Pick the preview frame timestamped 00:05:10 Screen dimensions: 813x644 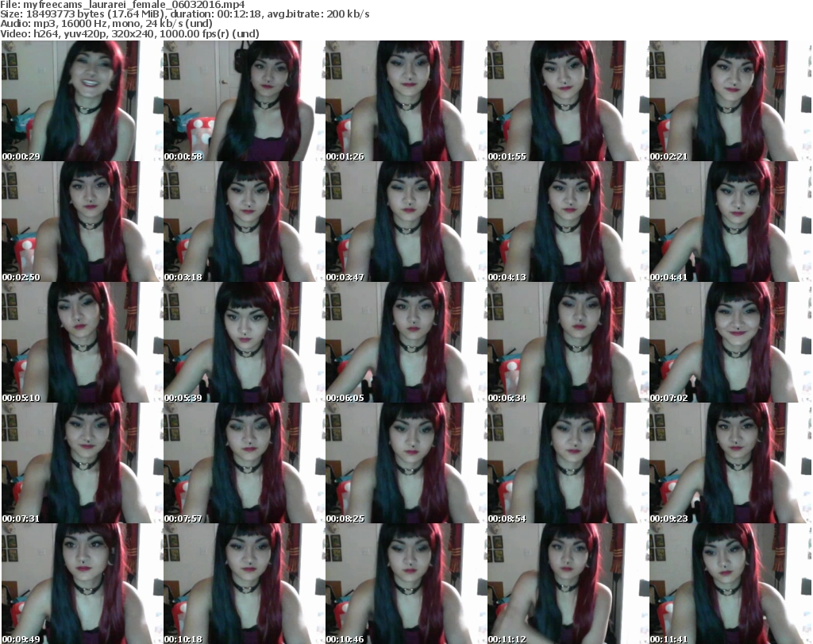(x=82, y=343)
